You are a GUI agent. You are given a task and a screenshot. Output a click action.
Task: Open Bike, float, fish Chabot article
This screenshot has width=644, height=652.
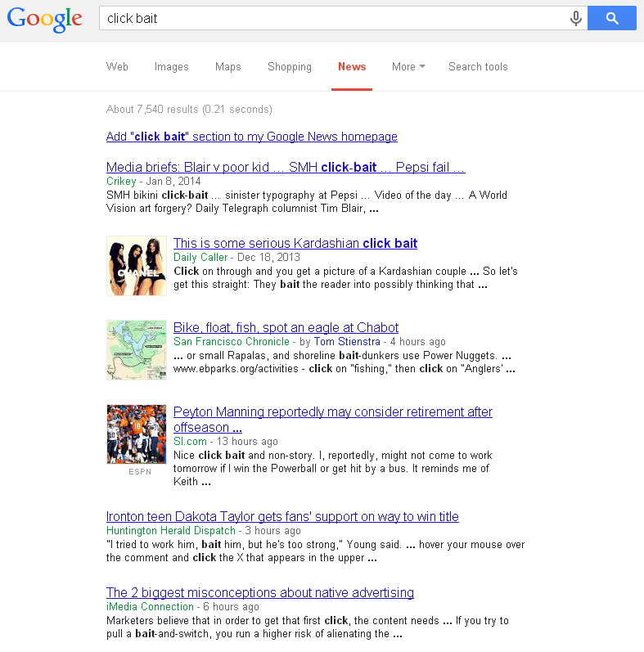click(x=286, y=328)
